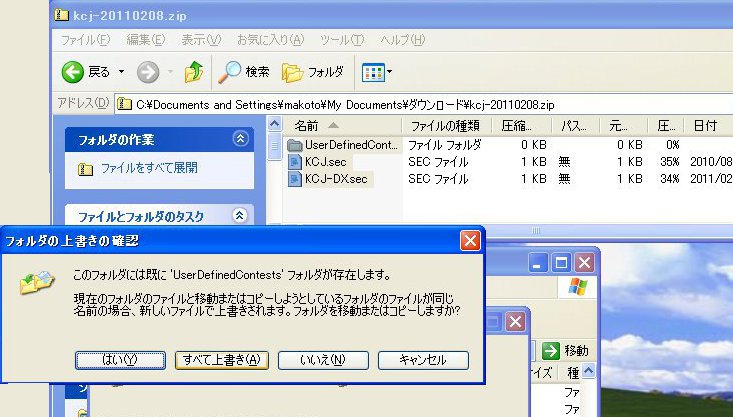Viewport: 733px width, 417px height.
Task: Expand the Views dropdown arrow
Action: point(389,72)
